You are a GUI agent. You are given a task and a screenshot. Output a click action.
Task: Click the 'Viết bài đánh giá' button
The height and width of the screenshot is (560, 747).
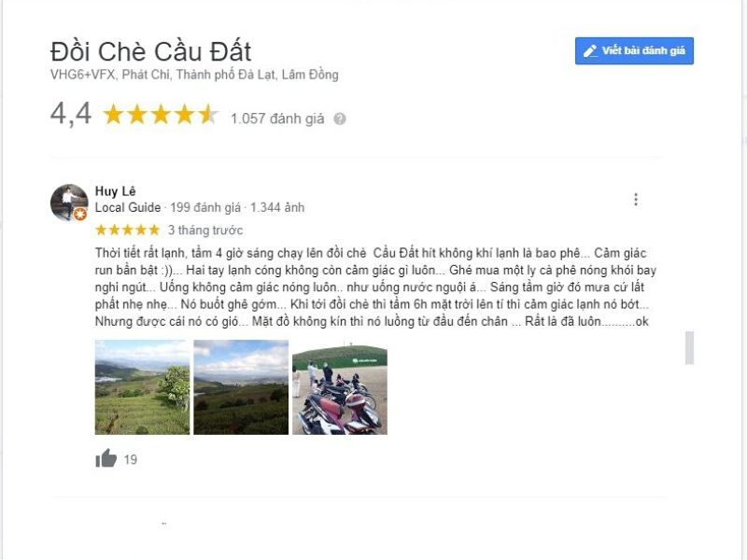point(634,51)
